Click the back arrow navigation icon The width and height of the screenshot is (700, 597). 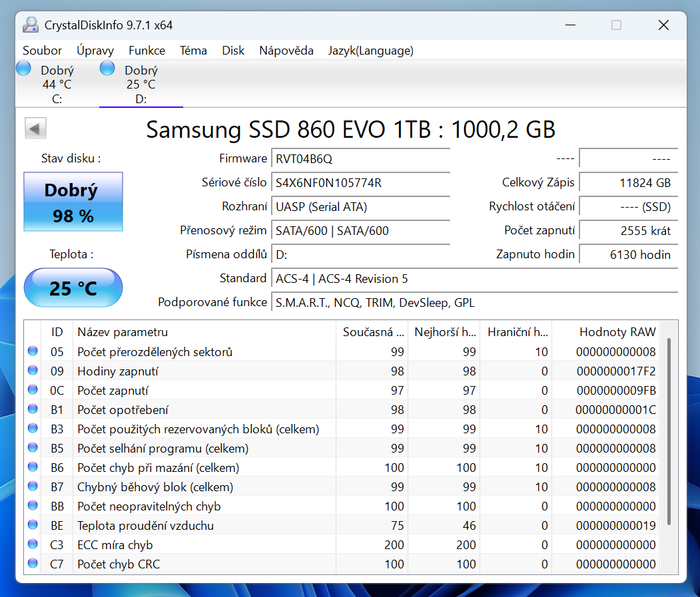point(35,128)
